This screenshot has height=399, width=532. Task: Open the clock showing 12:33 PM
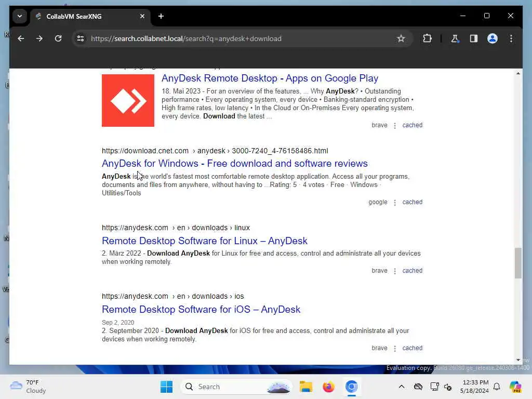coord(474,387)
